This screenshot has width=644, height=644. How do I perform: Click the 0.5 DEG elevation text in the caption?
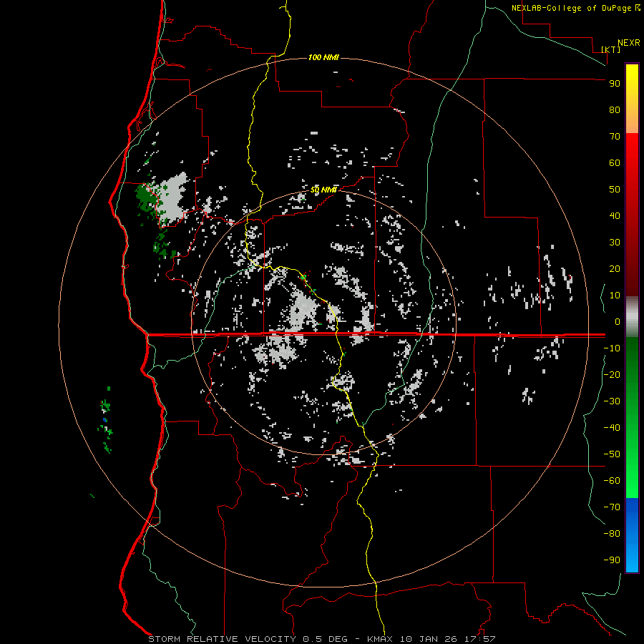(325, 639)
